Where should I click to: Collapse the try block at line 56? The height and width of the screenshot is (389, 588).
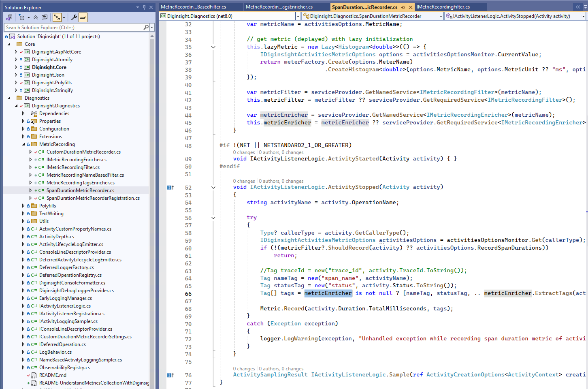[x=213, y=218]
